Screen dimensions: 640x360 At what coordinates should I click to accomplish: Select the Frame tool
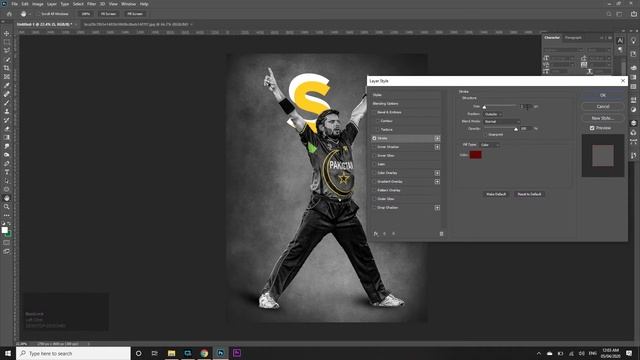click(7, 77)
